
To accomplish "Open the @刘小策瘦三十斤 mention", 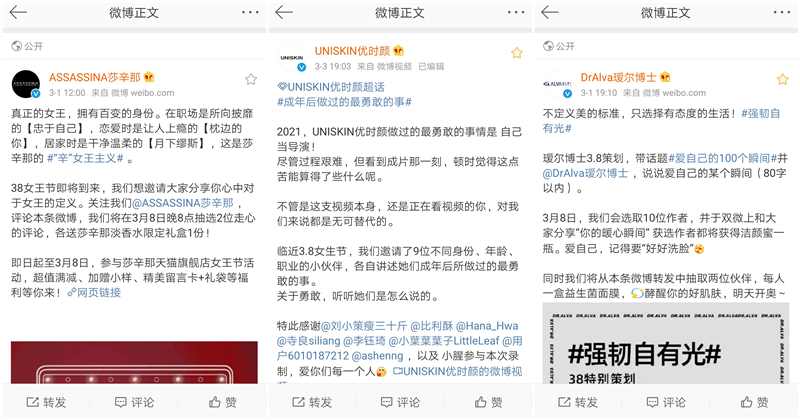I will (x=364, y=326).
